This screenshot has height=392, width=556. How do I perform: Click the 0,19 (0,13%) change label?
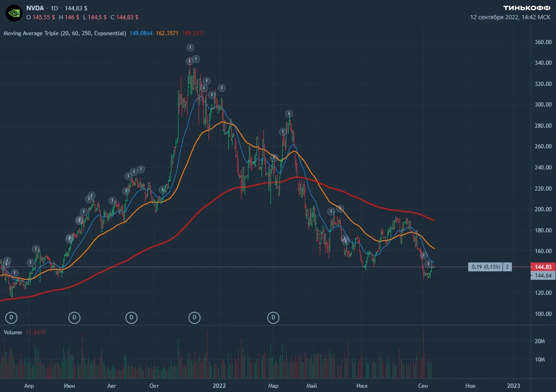(486, 267)
